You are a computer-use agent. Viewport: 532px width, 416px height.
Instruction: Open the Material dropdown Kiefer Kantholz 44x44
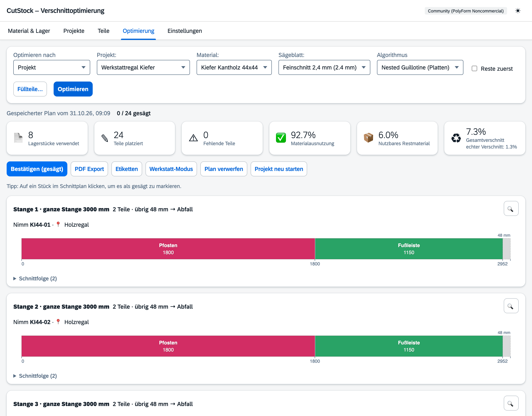tap(234, 67)
